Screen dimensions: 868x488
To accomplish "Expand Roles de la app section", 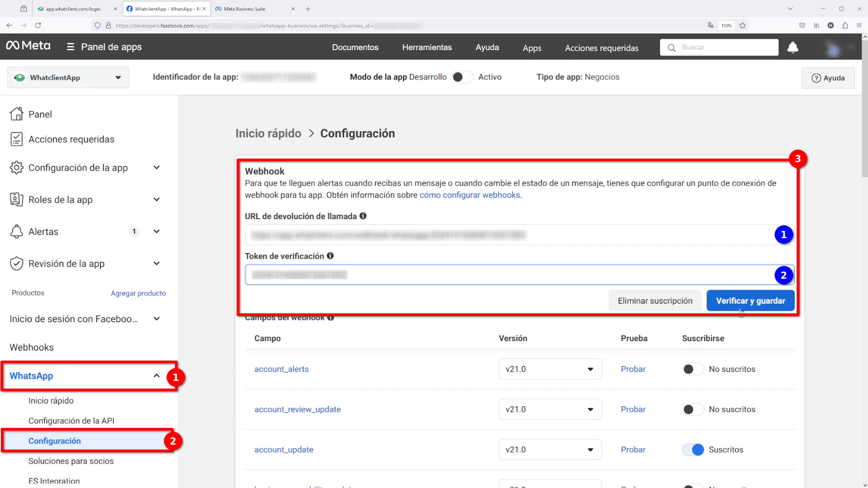I will coord(156,199).
